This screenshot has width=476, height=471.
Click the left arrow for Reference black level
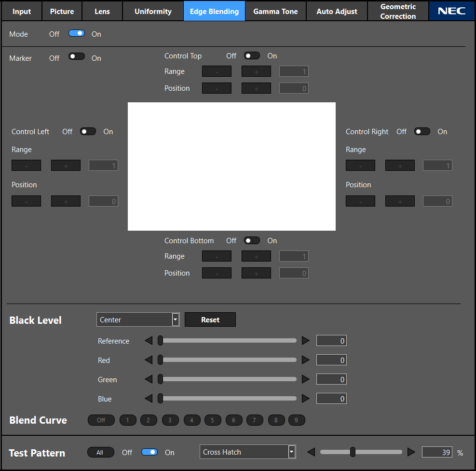[x=149, y=341]
